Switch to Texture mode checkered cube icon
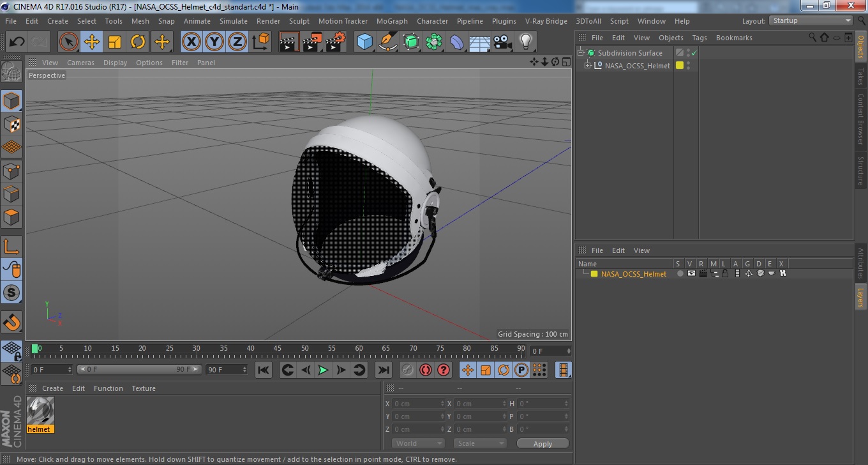The width and height of the screenshot is (868, 465). coord(11,124)
